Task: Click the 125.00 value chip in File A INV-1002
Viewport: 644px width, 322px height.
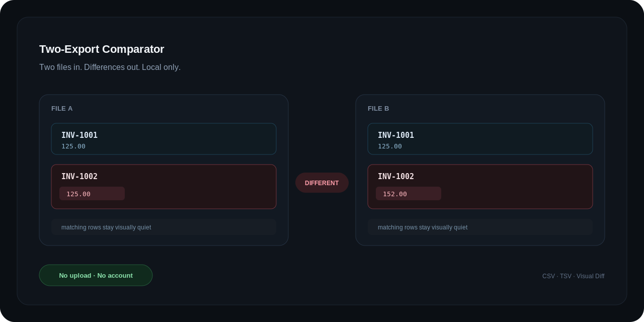Action: (92, 194)
